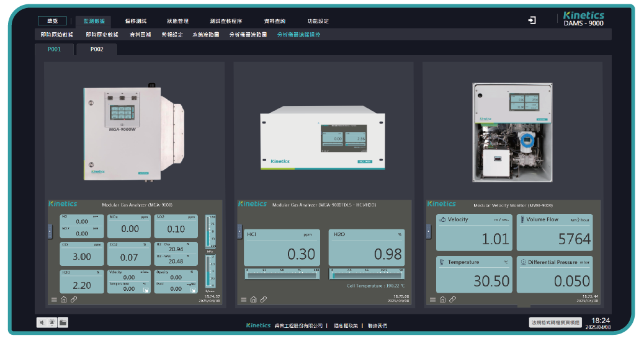Expand side handle on HCl/H2O analyzer panel

(239, 231)
